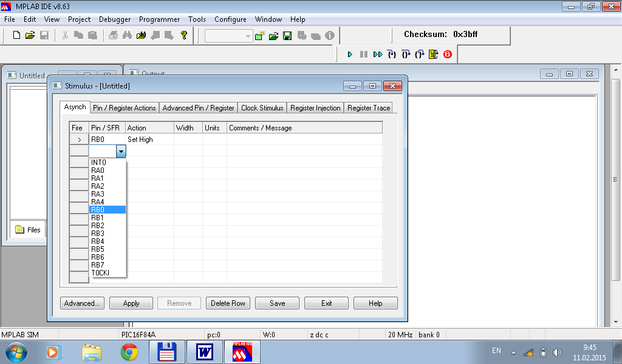Click the Step Over debugger icon
Image resolution: width=622 pixels, height=364 pixels.
405,54
